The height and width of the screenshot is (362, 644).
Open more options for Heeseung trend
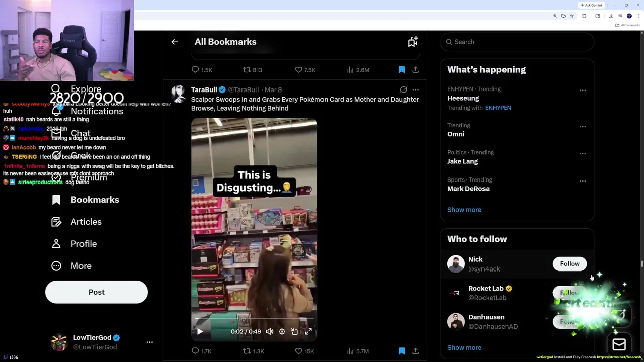point(583,90)
